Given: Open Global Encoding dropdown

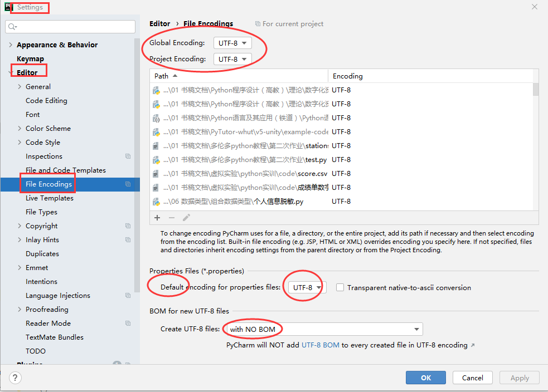Looking at the screenshot, I should pyautogui.click(x=232, y=43).
